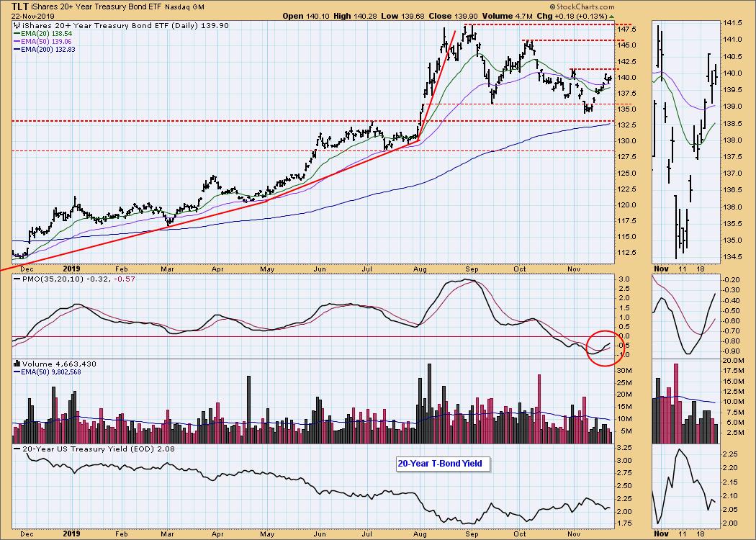Click the Close 139.90 value in header
Screen dimensions: 756x540
click(x=451, y=16)
